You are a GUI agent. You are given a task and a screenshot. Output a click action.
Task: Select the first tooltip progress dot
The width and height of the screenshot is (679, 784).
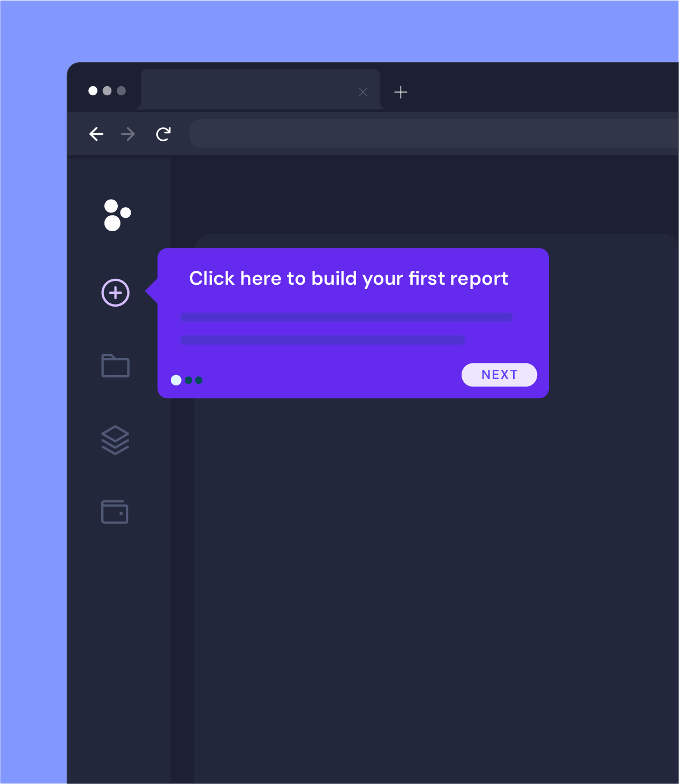pyautogui.click(x=176, y=380)
